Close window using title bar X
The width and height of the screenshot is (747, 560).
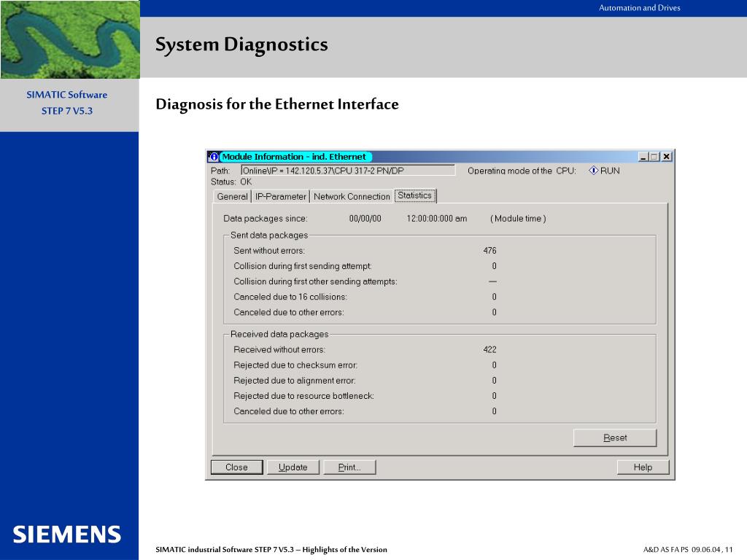(667, 157)
